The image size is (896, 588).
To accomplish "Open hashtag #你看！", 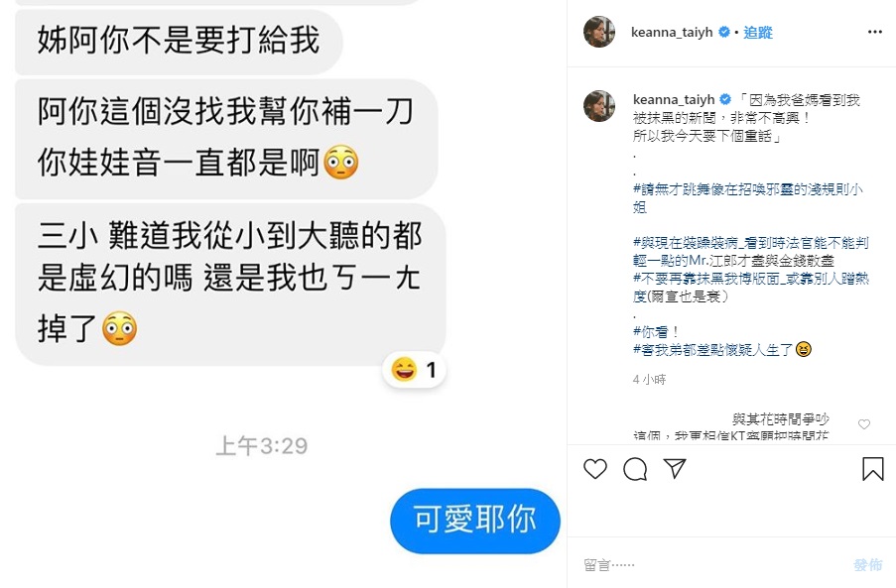I will [656, 331].
